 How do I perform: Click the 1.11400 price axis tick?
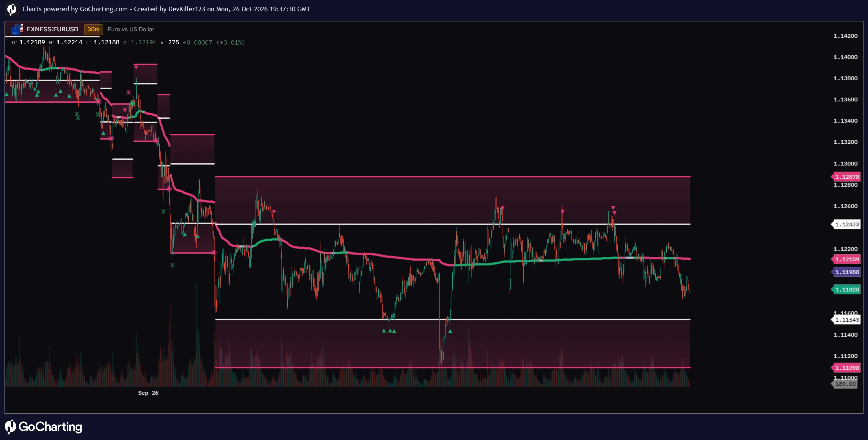(x=845, y=335)
